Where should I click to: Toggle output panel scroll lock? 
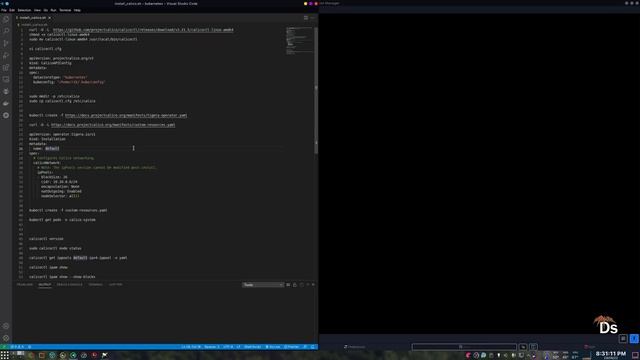pos(295,284)
